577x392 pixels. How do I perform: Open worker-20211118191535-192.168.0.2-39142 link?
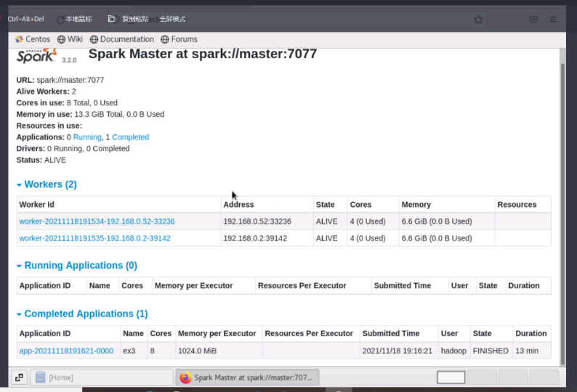click(95, 238)
